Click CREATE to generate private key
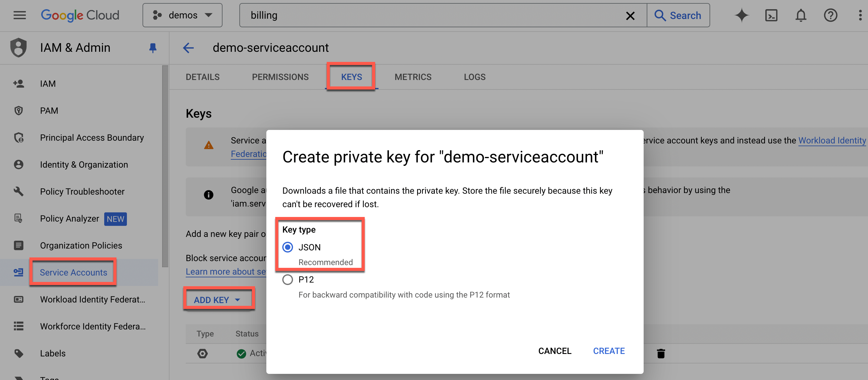868x380 pixels. click(608, 351)
